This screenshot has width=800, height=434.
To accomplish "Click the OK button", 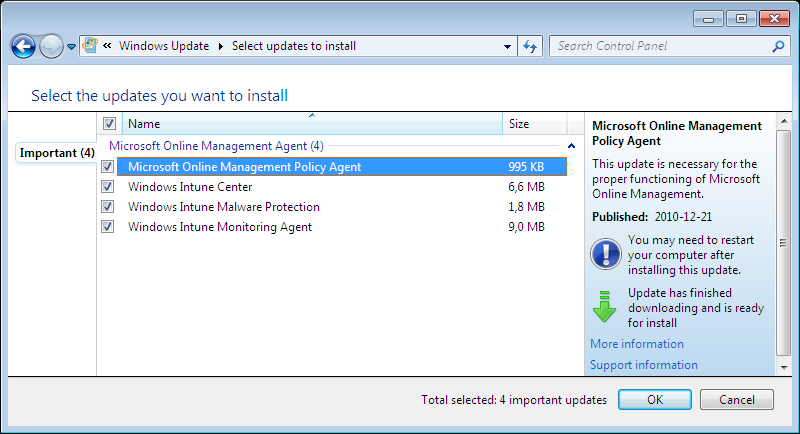I will click(x=655, y=400).
